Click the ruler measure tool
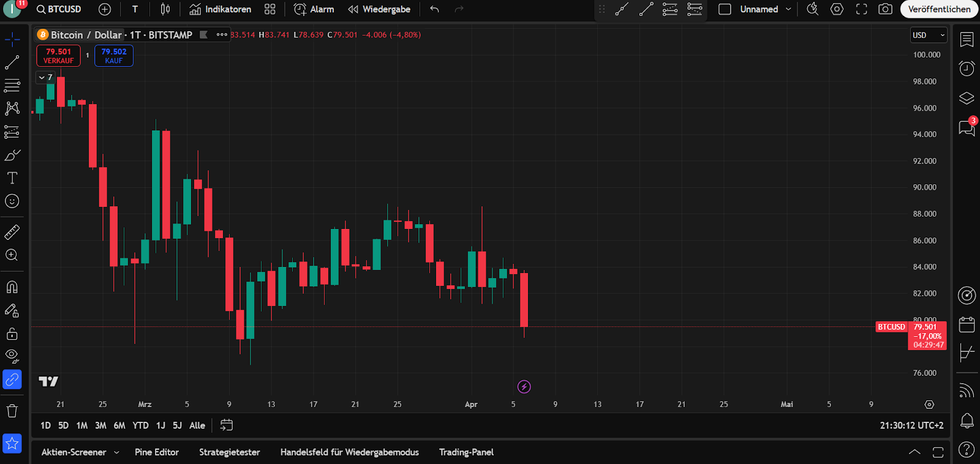This screenshot has height=464, width=980. coord(12,232)
